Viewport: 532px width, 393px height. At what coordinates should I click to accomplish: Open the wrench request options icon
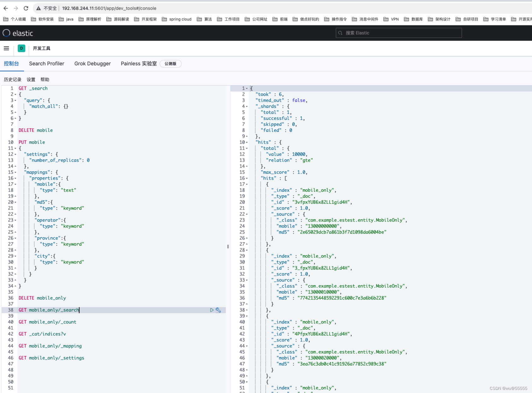[218, 310]
